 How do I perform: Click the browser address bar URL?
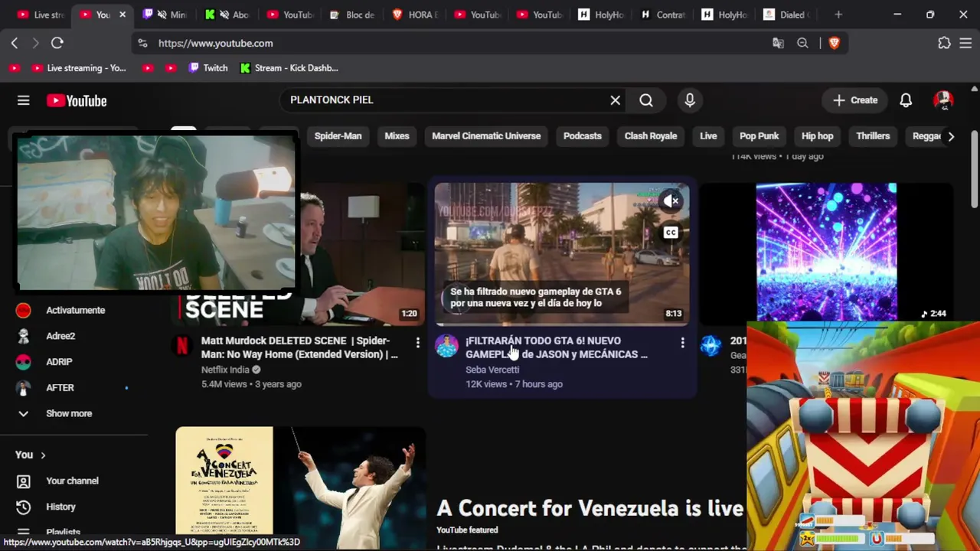[216, 44]
